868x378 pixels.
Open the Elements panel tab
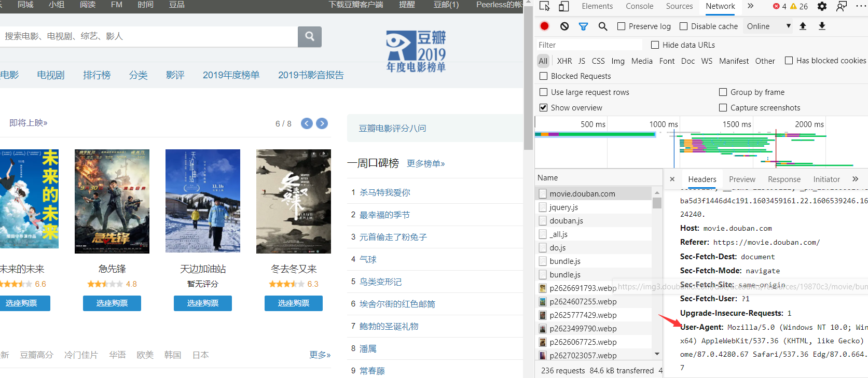click(x=597, y=6)
